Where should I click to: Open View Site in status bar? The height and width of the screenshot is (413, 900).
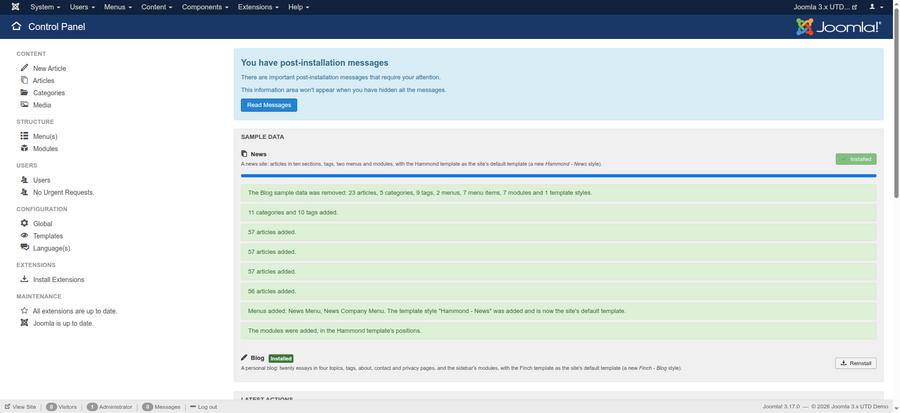coord(20,407)
